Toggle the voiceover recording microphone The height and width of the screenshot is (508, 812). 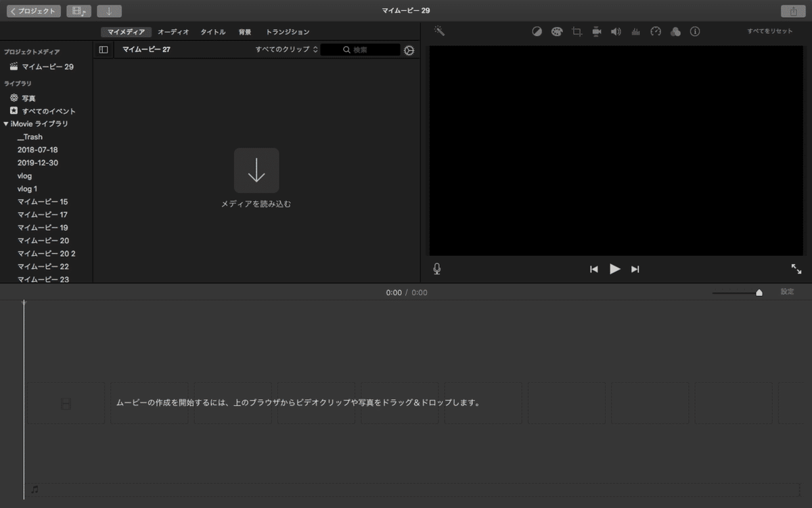[x=436, y=268]
